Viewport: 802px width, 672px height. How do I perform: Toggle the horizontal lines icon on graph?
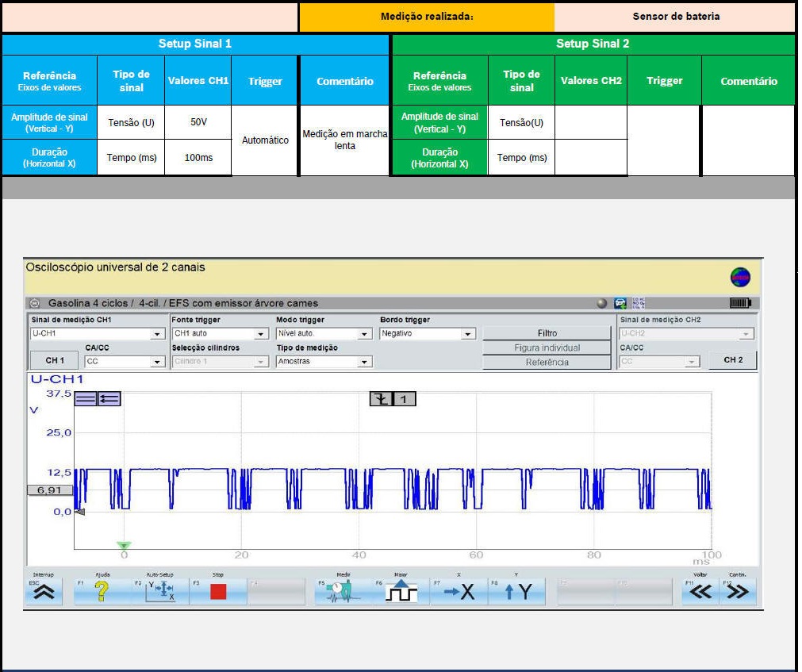click(86, 400)
